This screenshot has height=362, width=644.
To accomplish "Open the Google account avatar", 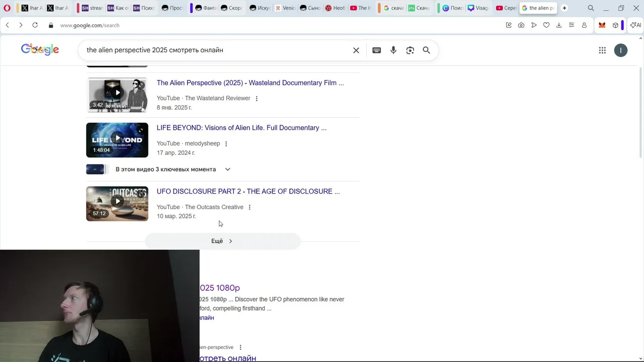I will tap(621, 50).
